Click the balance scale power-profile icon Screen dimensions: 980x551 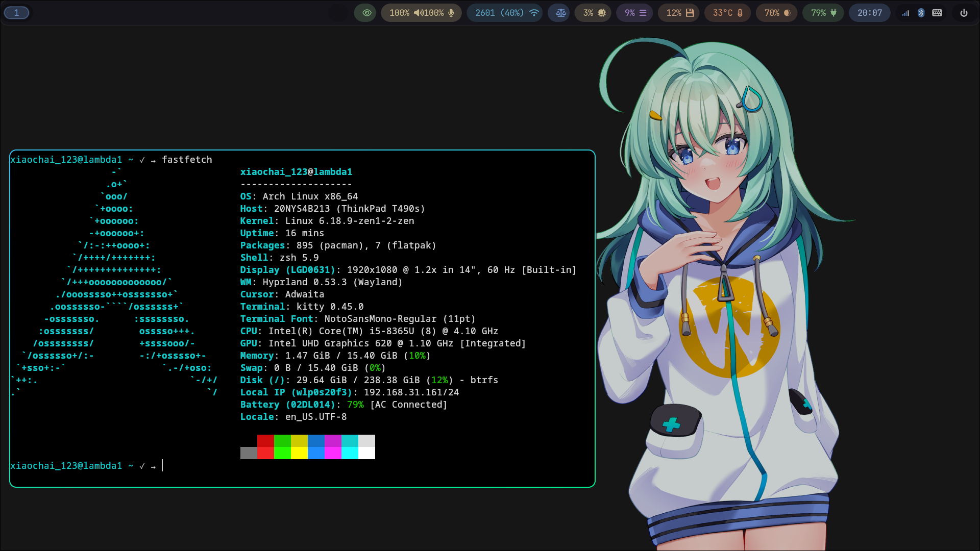point(560,13)
